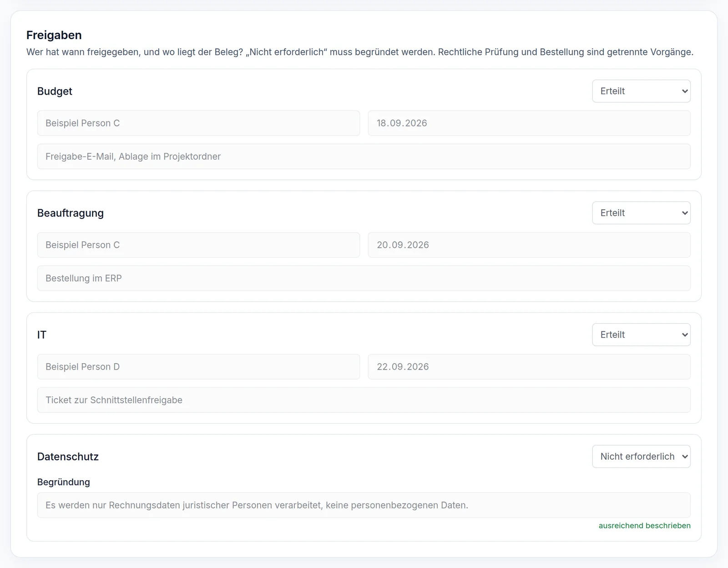Click the Budget card title
Viewport: 728px width, 568px height.
click(55, 91)
